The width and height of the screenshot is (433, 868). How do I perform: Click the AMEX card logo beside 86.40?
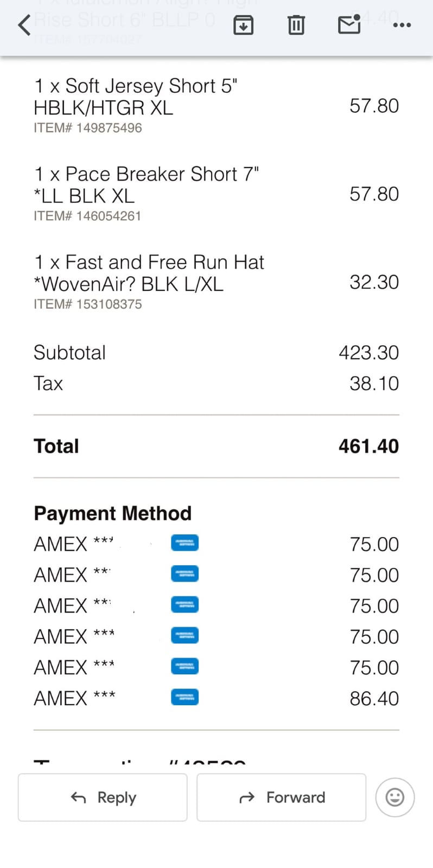(x=184, y=697)
